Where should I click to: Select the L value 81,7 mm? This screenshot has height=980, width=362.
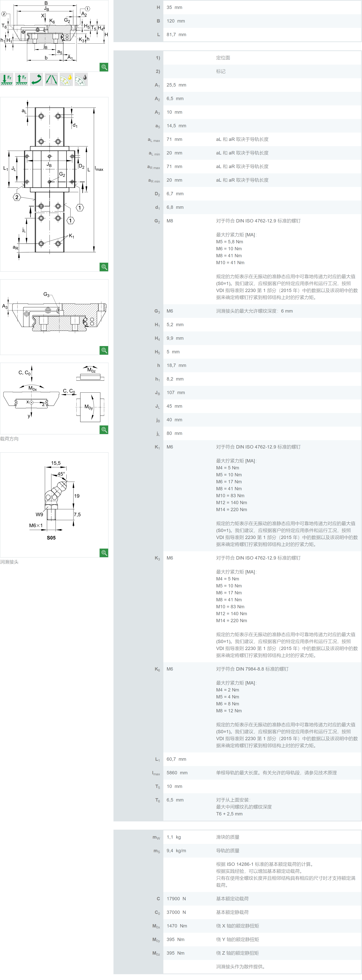pos(176,35)
